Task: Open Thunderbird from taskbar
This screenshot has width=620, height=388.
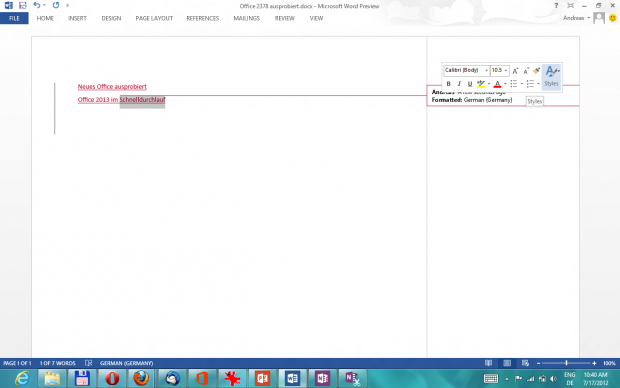Action: pyautogui.click(x=172, y=379)
